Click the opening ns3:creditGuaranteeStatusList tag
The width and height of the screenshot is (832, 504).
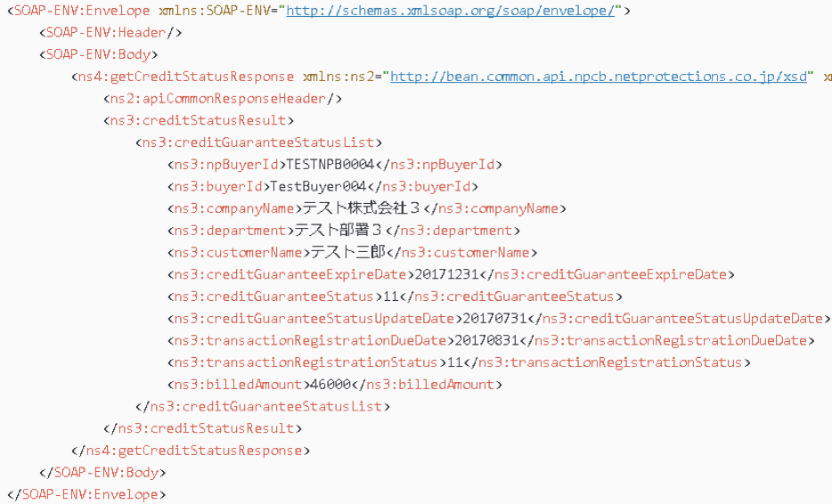(x=259, y=142)
